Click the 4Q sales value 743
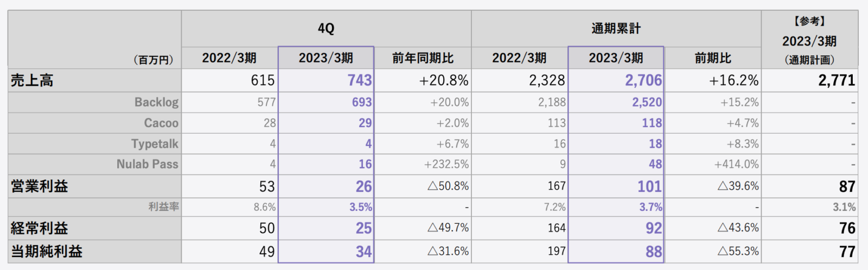This screenshot has height=270, width=868. click(x=360, y=81)
